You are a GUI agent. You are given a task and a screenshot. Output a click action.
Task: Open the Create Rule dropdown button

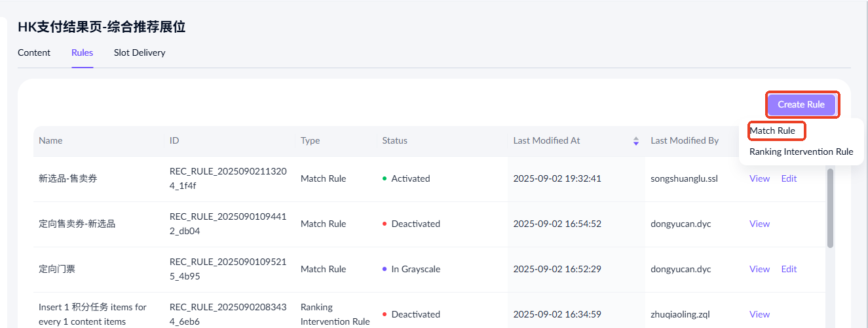coord(801,105)
